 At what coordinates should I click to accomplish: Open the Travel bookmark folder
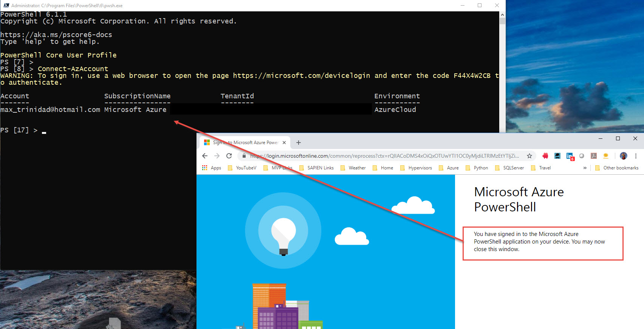pyautogui.click(x=541, y=168)
